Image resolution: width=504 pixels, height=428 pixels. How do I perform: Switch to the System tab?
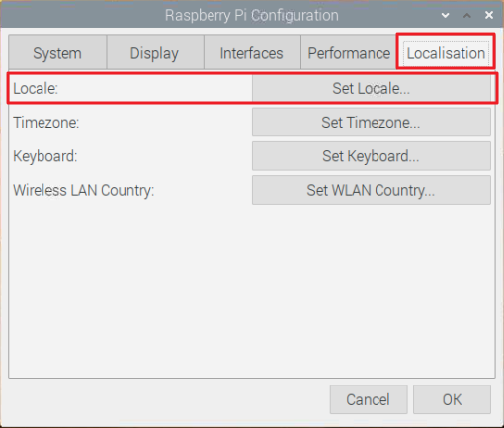tap(57, 52)
